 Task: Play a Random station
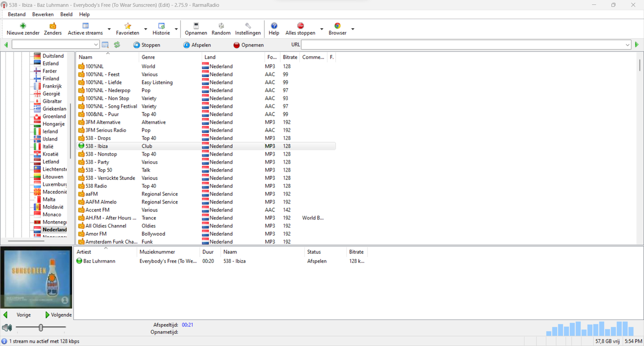coord(221,29)
